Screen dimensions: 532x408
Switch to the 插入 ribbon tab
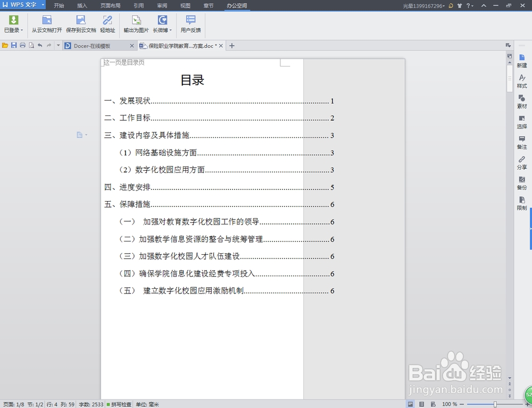coord(81,5)
